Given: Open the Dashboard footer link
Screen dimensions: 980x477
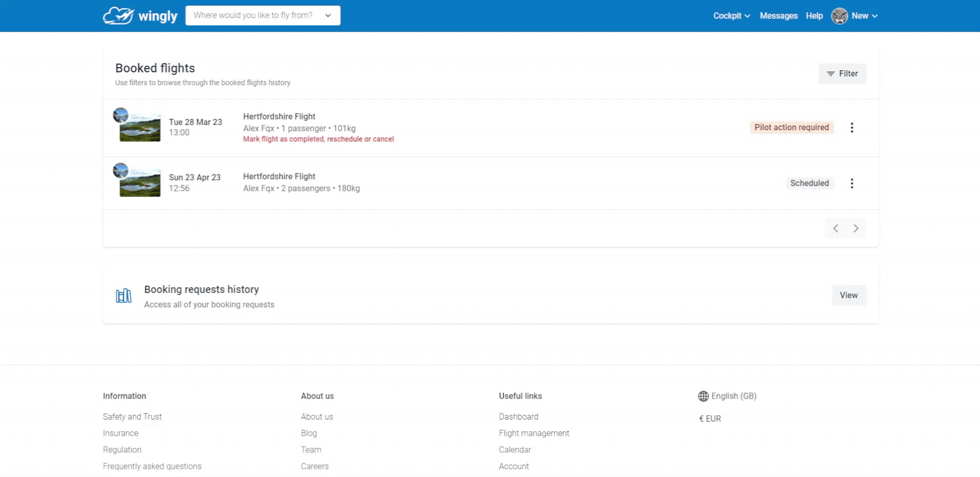Looking at the screenshot, I should 519,416.
